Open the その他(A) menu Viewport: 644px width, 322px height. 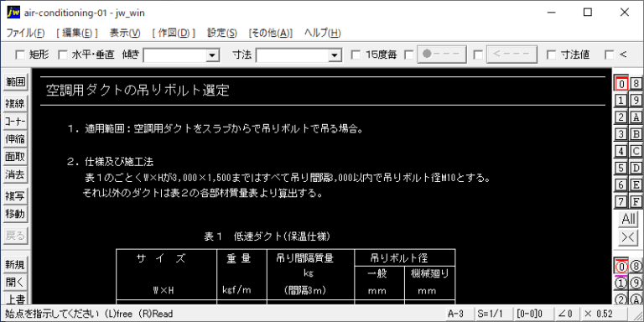pyautogui.click(x=271, y=34)
